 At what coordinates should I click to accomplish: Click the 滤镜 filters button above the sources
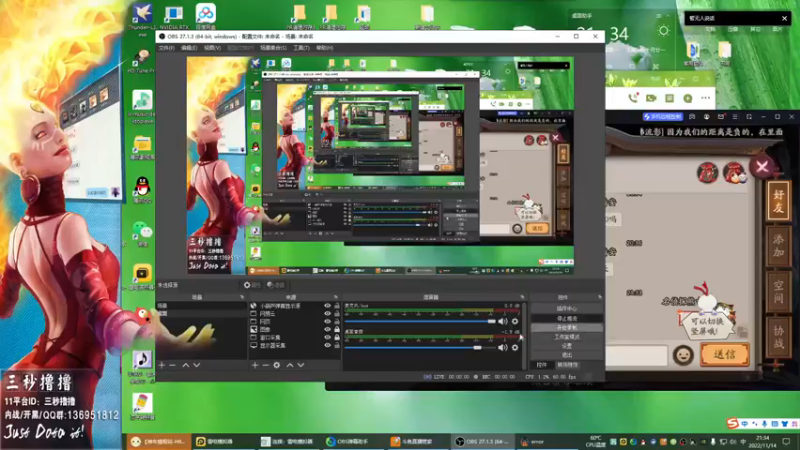pos(276,285)
